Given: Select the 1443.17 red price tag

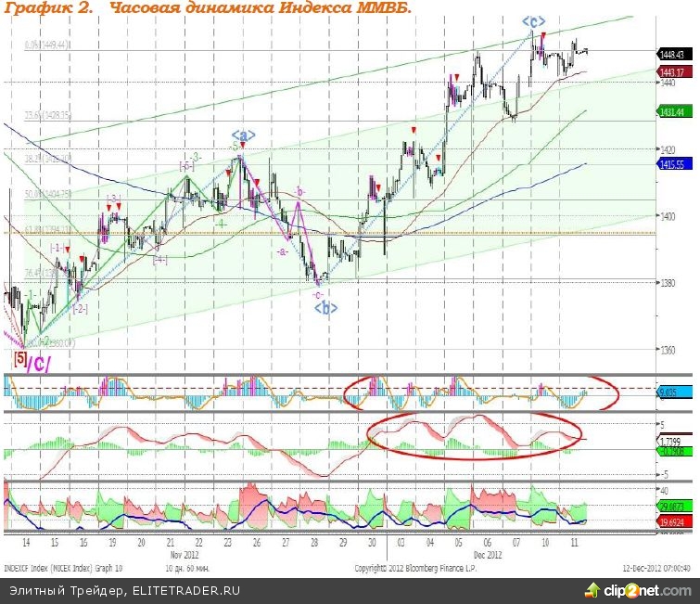Looking at the screenshot, I should point(671,71).
